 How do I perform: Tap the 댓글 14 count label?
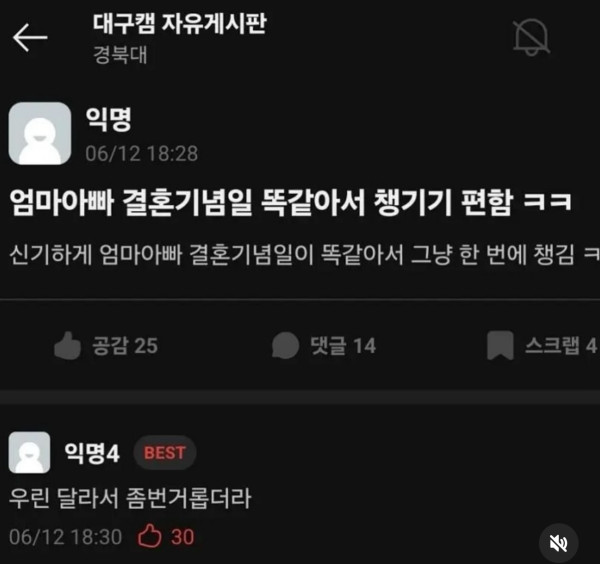coord(343,346)
